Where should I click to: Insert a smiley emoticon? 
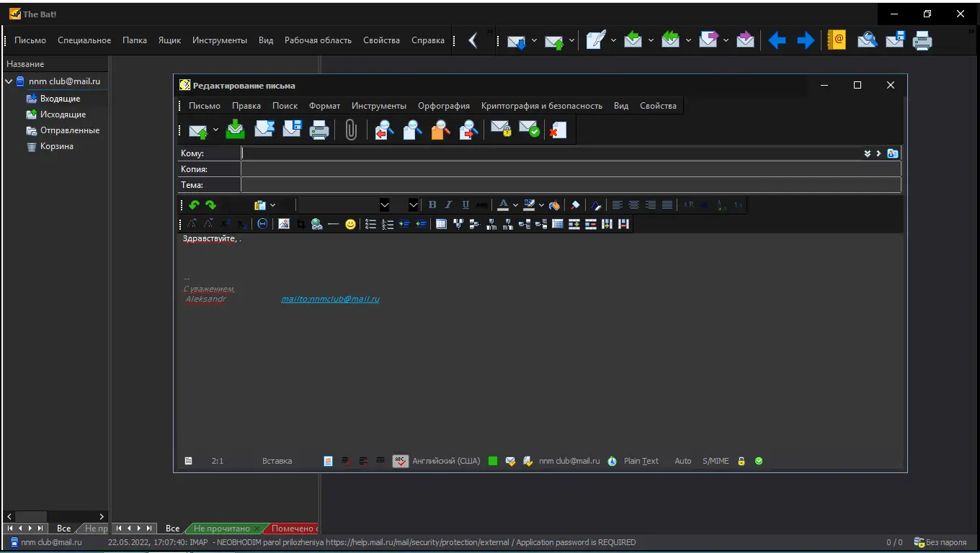tap(350, 224)
